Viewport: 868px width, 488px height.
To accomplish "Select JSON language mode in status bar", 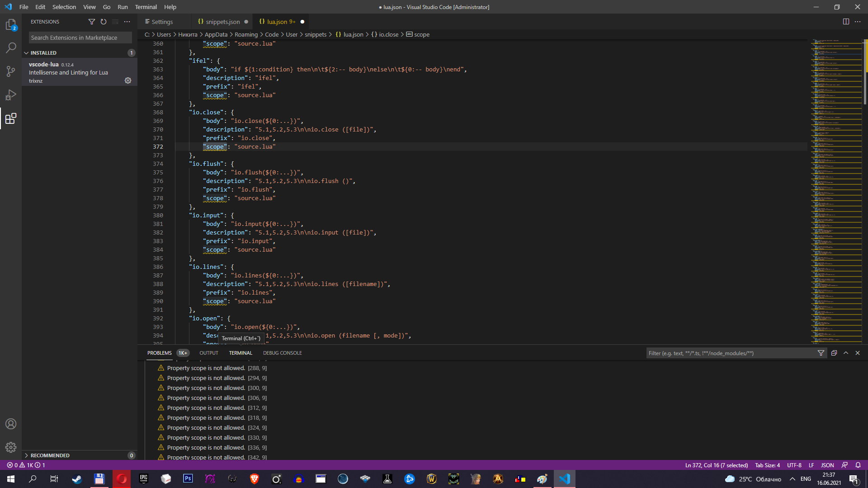I will [827, 465].
